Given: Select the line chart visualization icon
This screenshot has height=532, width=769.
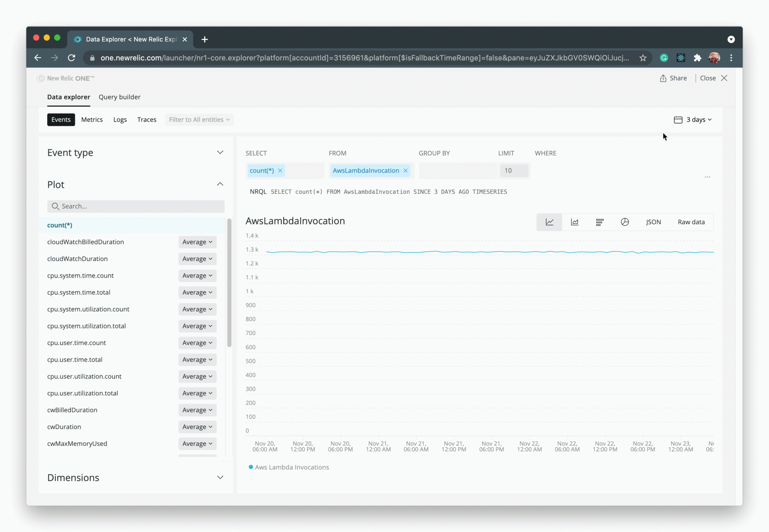Looking at the screenshot, I should click(549, 222).
